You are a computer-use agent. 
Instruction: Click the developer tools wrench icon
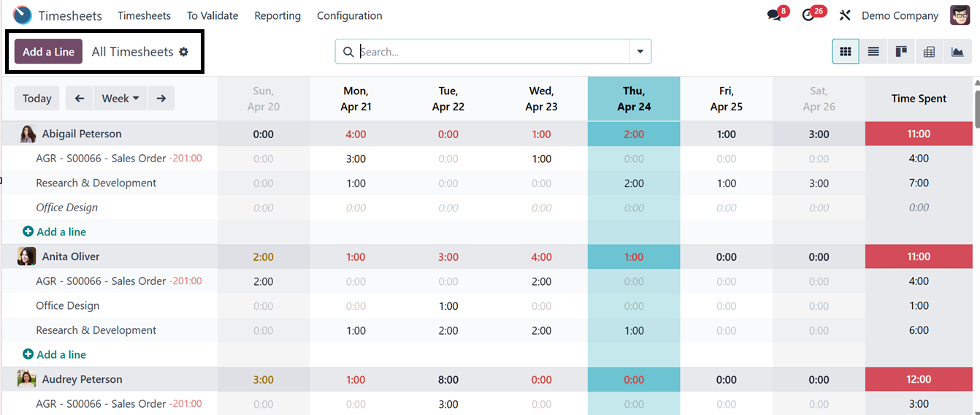(x=845, y=15)
